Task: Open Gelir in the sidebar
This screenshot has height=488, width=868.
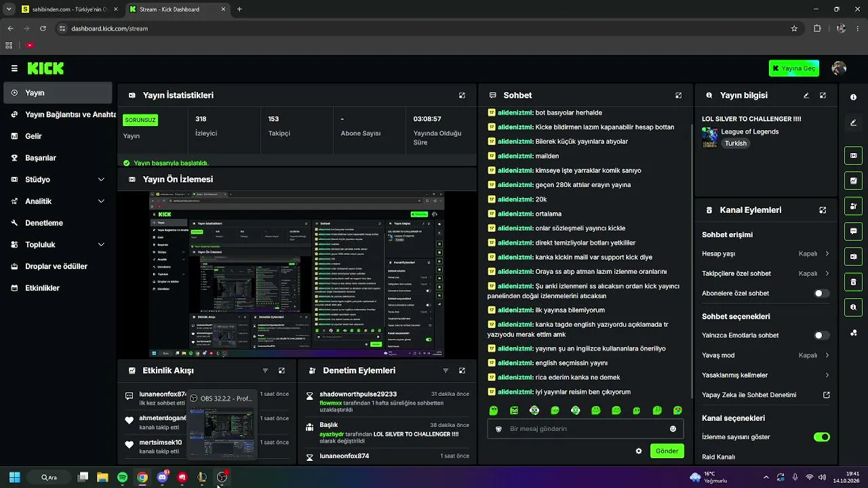Action: point(58,136)
